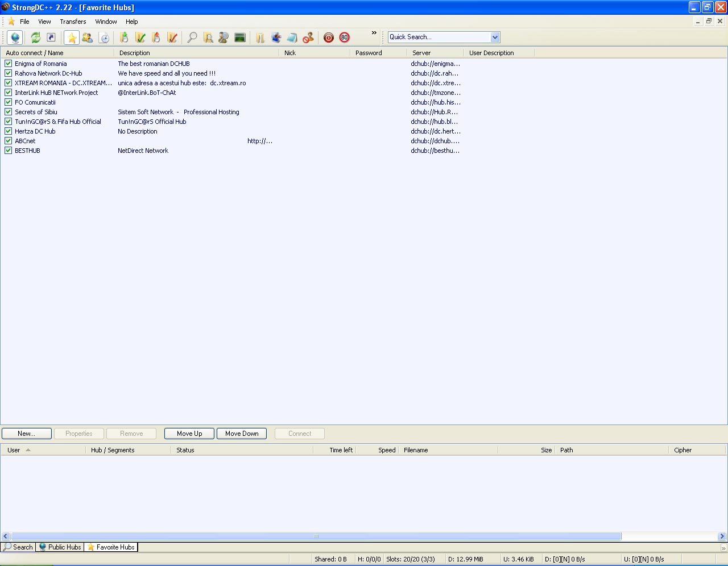
Task: Click the New... button
Action: tap(27, 434)
